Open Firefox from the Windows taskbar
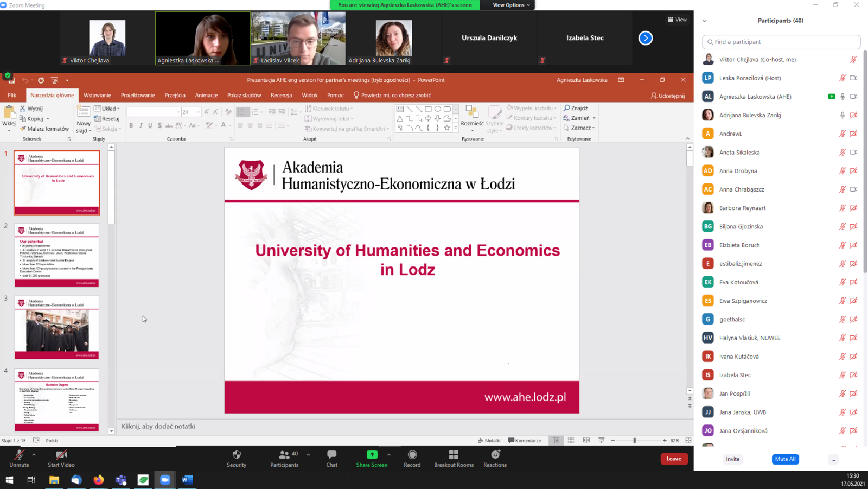This screenshot has height=489, width=868. [98, 480]
